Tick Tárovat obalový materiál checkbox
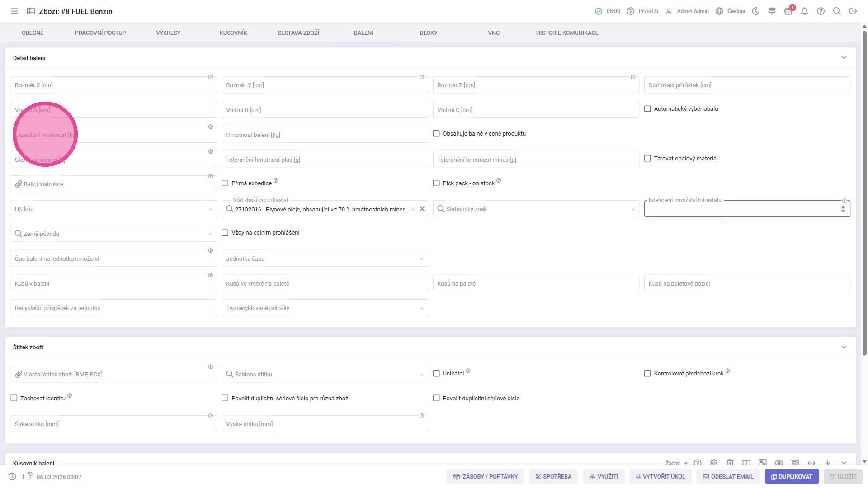868x488 pixels. click(647, 159)
